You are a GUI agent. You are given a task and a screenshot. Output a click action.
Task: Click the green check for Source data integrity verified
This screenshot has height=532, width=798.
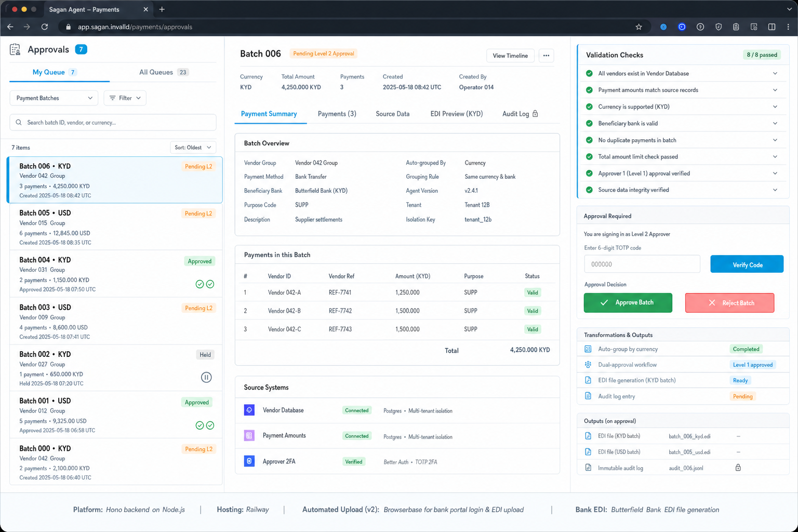[x=589, y=190]
